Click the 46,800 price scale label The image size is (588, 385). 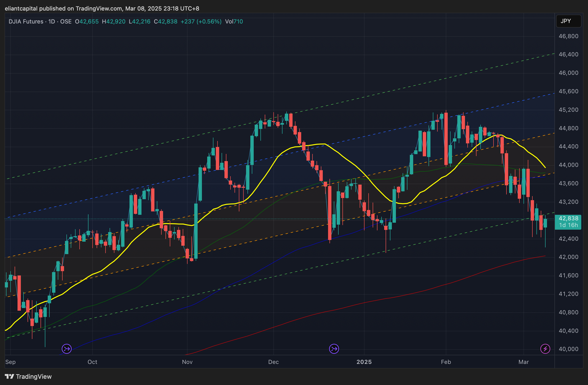click(x=568, y=36)
